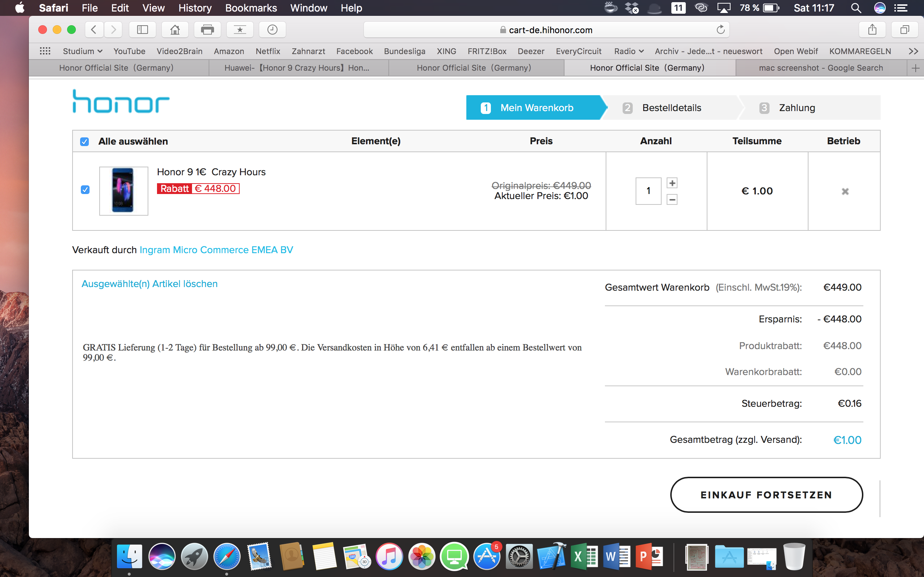Click the share icon in toolbar

(x=872, y=30)
